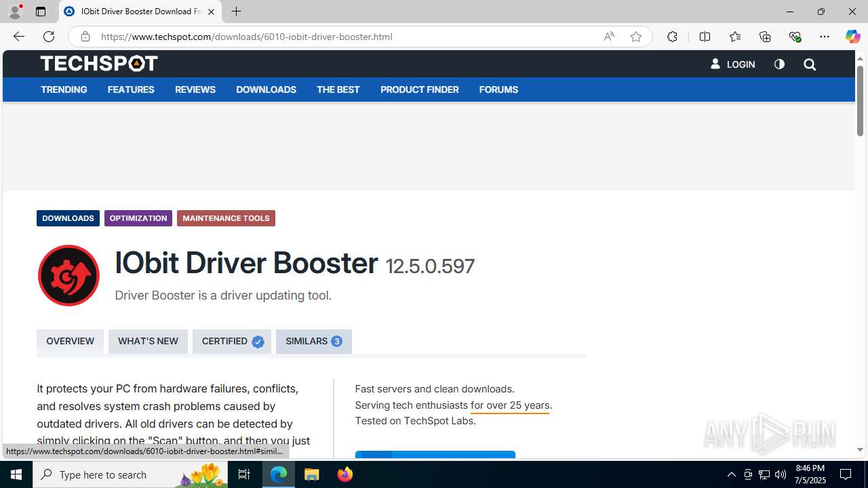This screenshot has height=488, width=868.
Task: Click the TechSpot logo
Action: (x=99, y=64)
